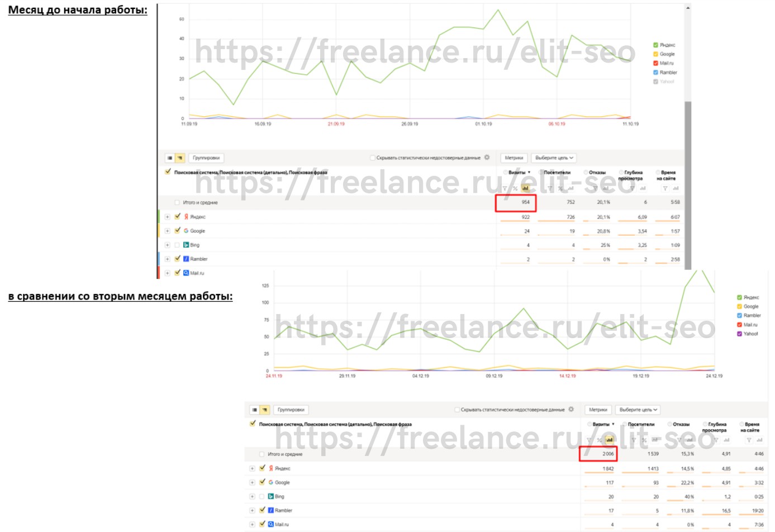
Task: Select Визиты bar chart icon in upper report
Action: click(525, 188)
